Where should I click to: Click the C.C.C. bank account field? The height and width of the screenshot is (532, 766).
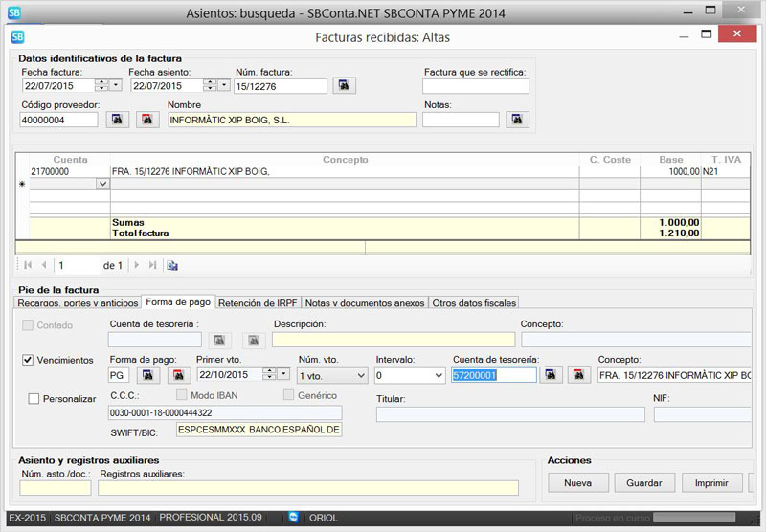pos(224,412)
